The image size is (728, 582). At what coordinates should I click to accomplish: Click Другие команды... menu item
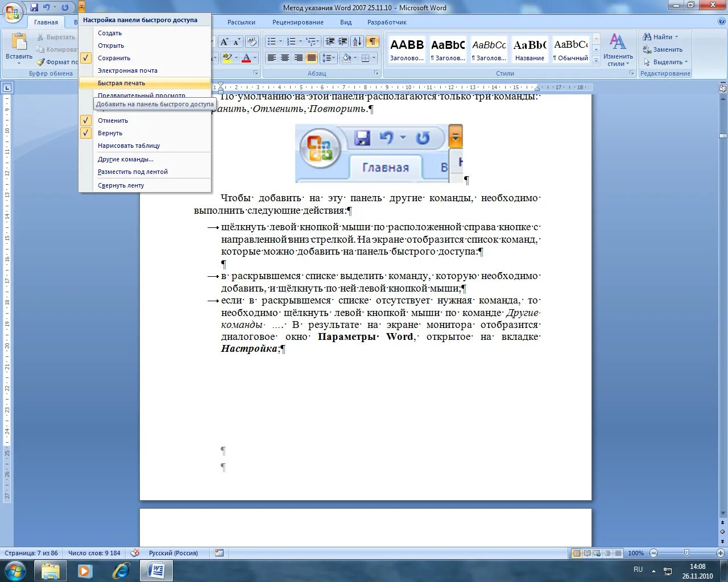145,159
